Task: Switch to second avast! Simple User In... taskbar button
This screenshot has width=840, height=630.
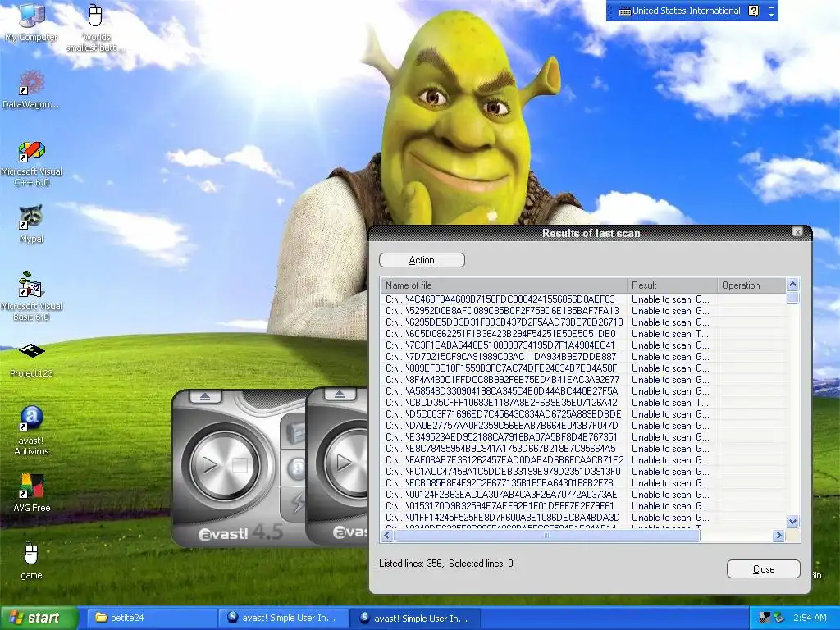Action: 416,618
